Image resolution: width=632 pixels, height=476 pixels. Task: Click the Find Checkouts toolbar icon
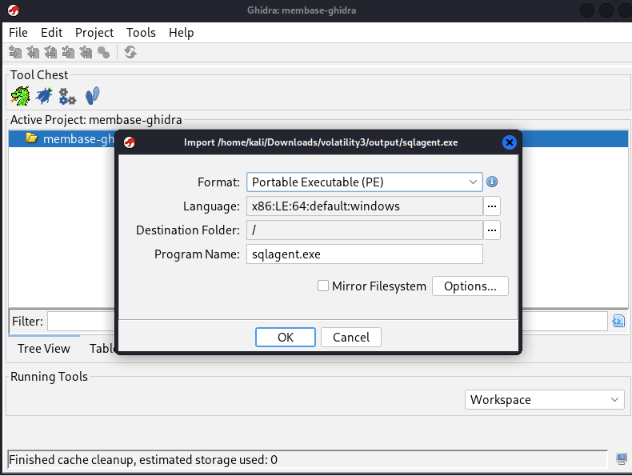(104, 52)
